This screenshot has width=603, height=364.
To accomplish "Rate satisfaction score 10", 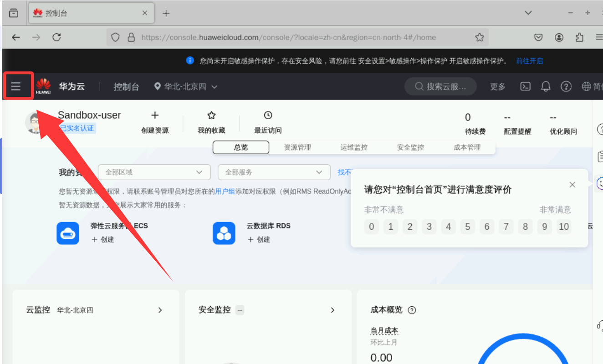I will 564,227.
